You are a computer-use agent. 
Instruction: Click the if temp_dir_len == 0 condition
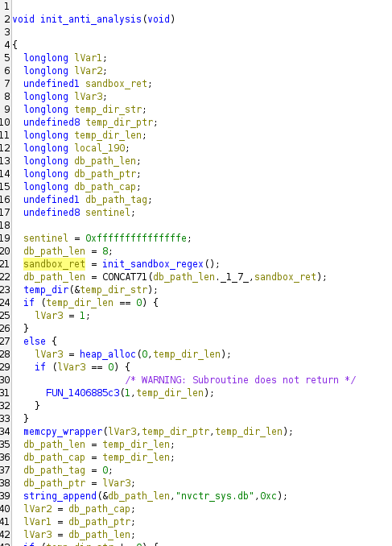(x=90, y=303)
